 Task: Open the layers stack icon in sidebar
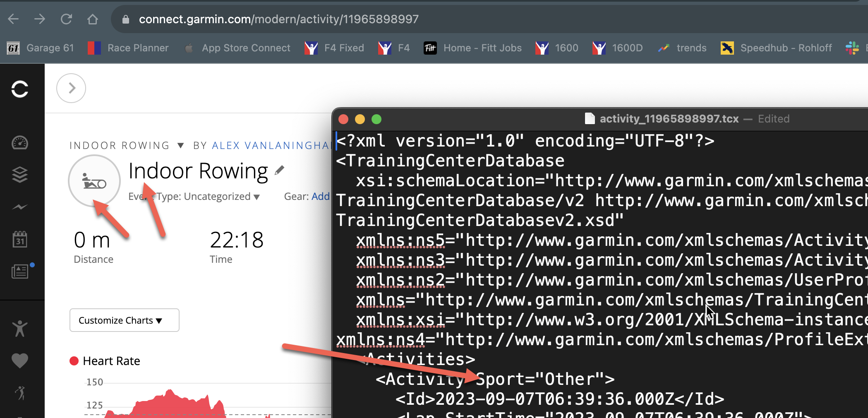[x=20, y=175]
